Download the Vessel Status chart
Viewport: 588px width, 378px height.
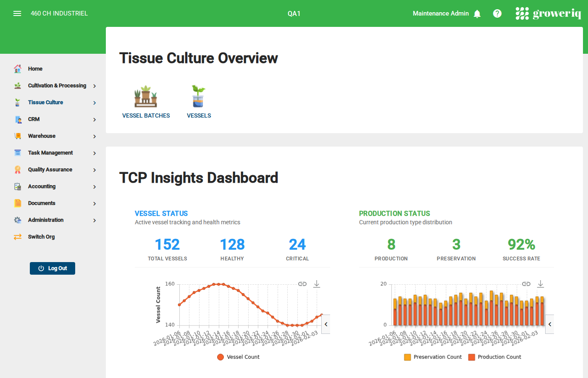click(317, 283)
